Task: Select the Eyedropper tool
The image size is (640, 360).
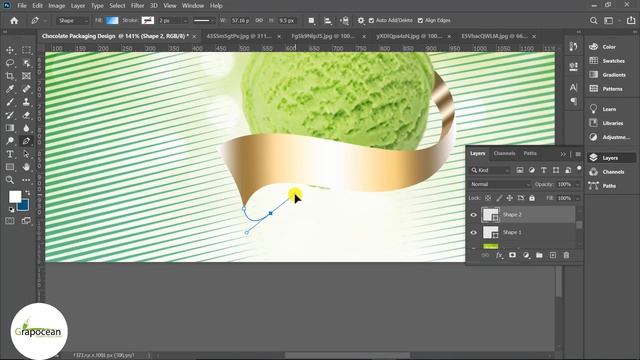Action: 10,89
